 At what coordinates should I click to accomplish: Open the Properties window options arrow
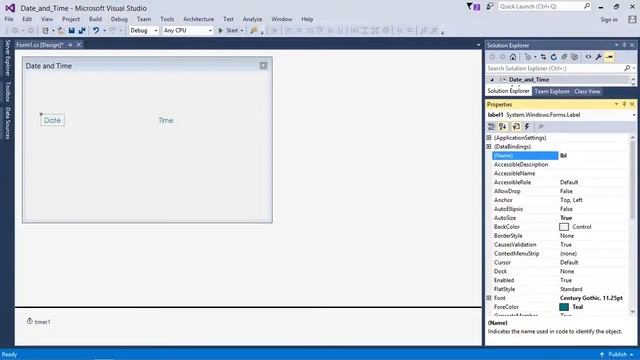[x=616, y=104]
